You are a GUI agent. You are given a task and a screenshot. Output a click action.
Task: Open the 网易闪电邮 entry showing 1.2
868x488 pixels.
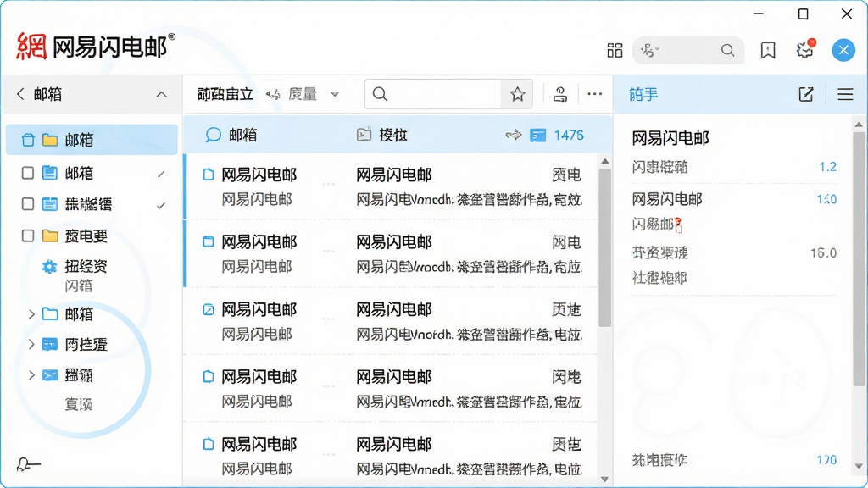(734, 152)
